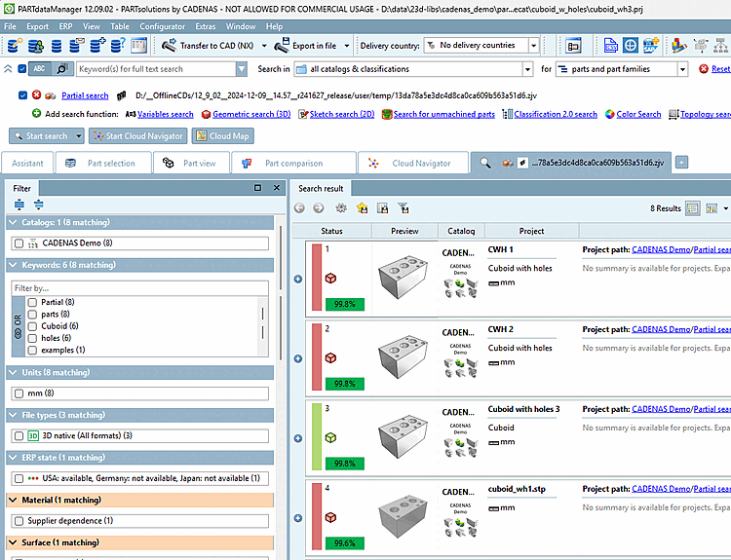This screenshot has width=731, height=560.
Task: Click Start search button
Action: click(41, 136)
